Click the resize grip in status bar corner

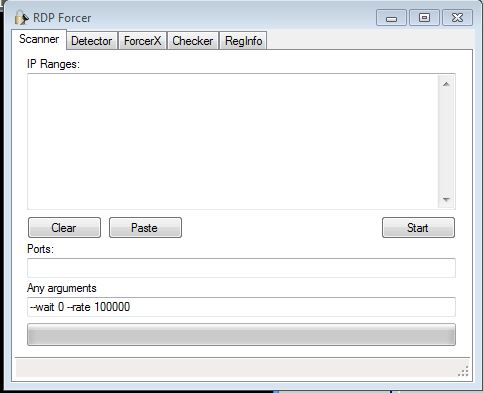463,371
